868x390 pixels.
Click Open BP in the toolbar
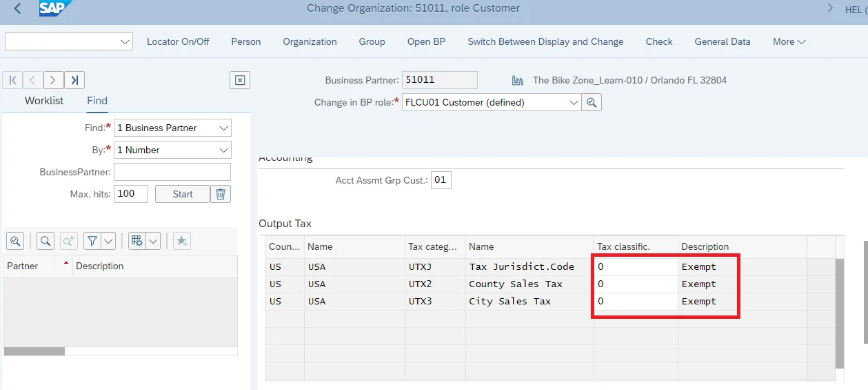point(426,41)
